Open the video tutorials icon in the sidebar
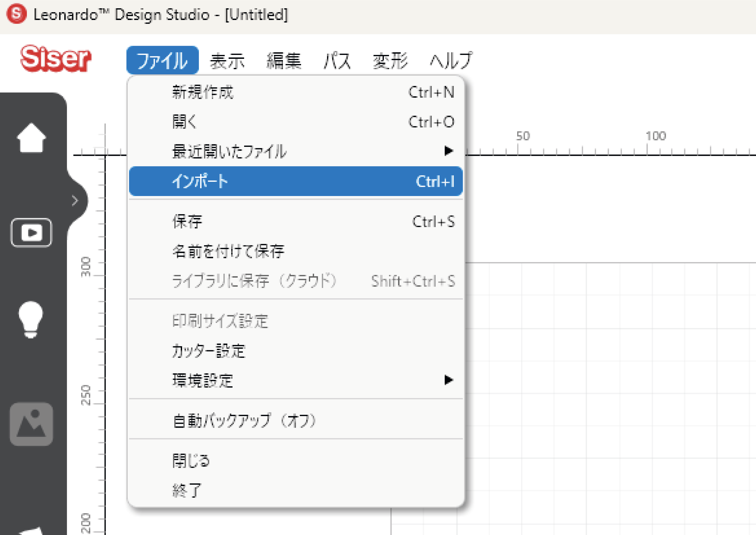 (x=31, y=232)
